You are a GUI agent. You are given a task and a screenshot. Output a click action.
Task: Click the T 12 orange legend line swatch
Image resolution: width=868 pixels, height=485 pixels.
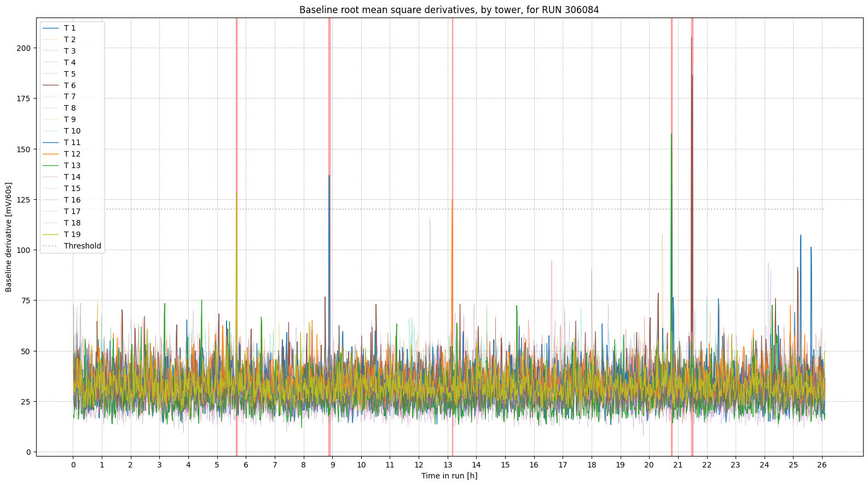click(50, 154)
